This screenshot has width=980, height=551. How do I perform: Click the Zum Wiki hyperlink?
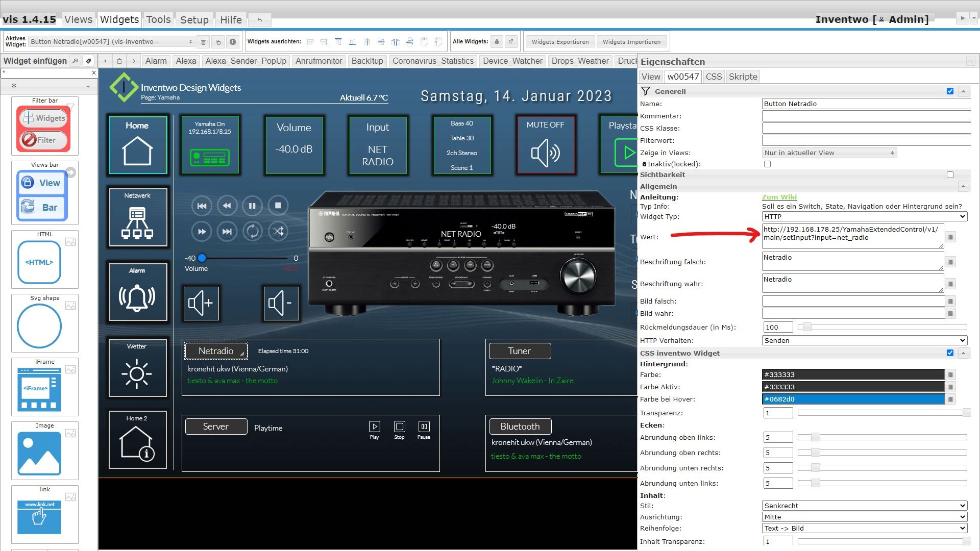pyautogui.click(x=779, y=196)
